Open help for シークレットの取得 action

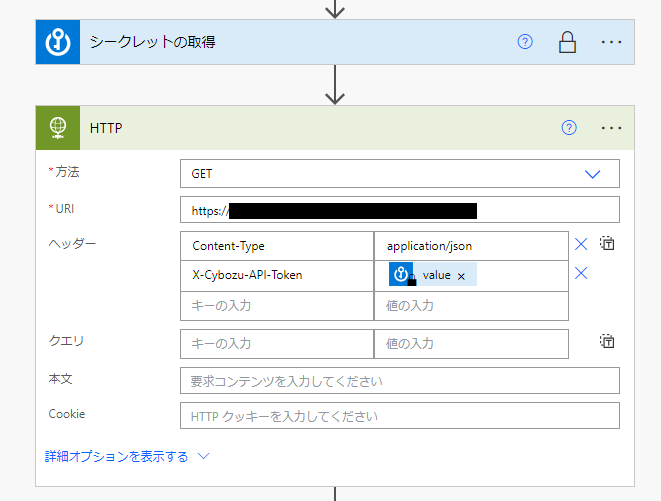[x=525, y=42]
